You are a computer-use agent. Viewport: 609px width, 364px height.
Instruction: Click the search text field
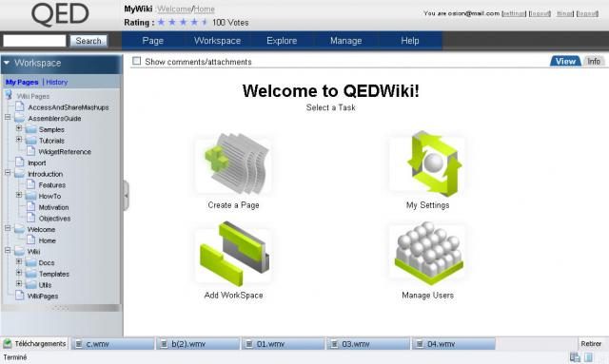[34, 41]
